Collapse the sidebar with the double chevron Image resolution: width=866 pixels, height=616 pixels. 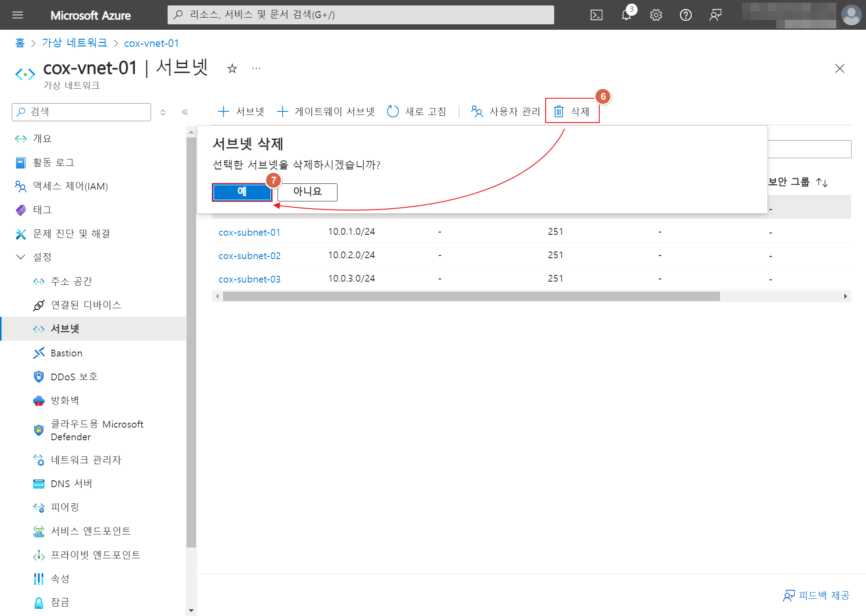185,112
